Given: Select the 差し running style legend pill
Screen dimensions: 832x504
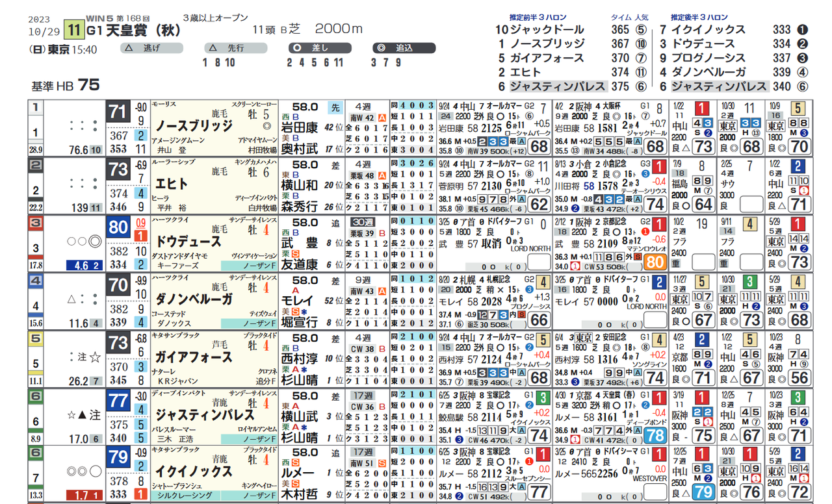Looking at the screenshot, I should 320,48.
